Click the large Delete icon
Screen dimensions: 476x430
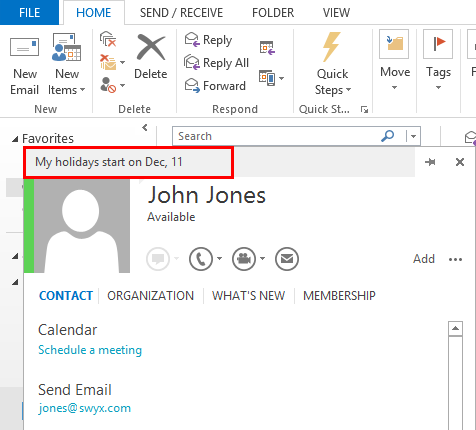(x=151, y=48)
